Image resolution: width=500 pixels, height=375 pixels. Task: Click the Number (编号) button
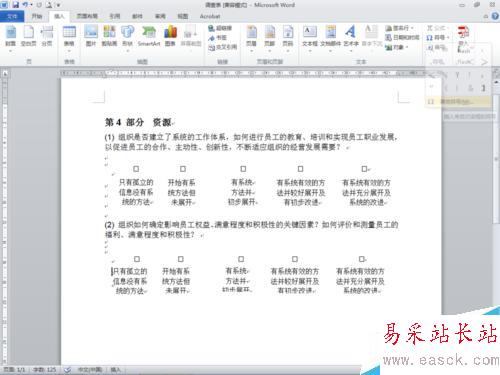click(437, 47)
